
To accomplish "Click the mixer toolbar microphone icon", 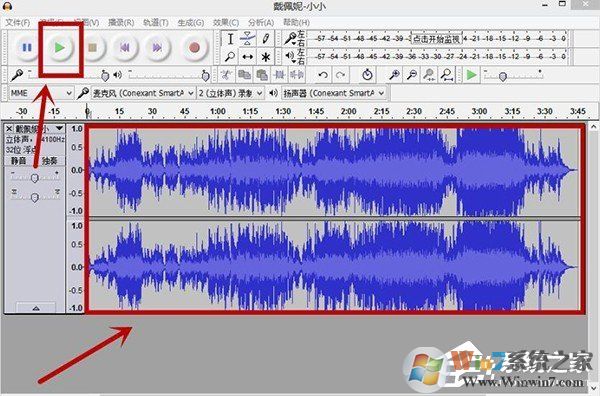I will pyautogui.click(x=17, y=75).
